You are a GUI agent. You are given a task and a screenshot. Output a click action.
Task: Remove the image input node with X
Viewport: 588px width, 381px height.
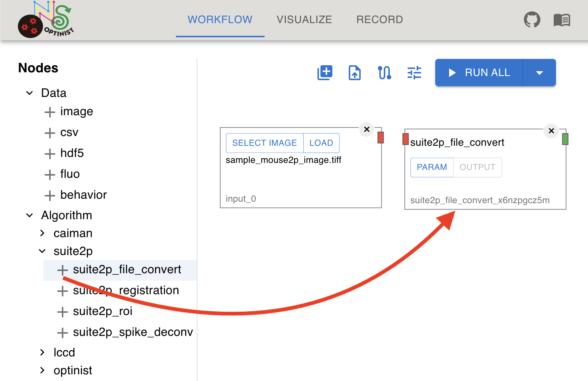point(367,129)
